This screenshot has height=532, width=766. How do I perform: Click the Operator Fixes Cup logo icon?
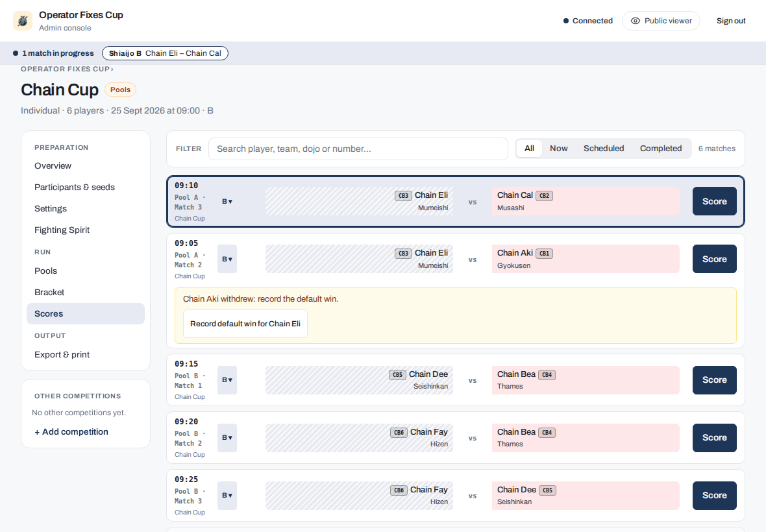pyautogui.click(x=23, y=21)
